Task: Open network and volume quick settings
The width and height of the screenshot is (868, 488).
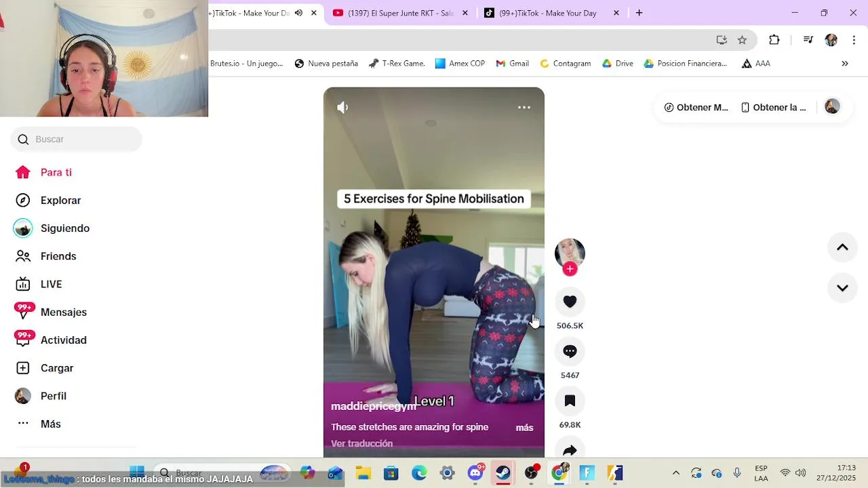Action: coord(793,473)
